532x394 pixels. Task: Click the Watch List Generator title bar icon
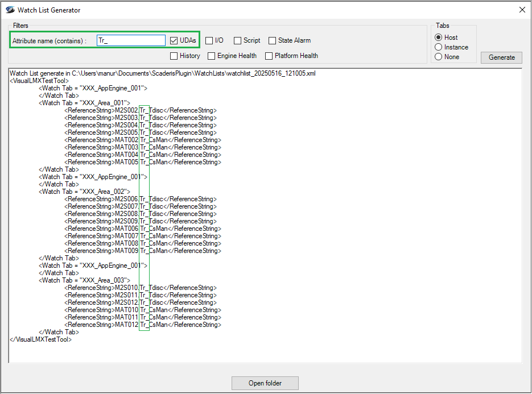(x=10, y=10)
